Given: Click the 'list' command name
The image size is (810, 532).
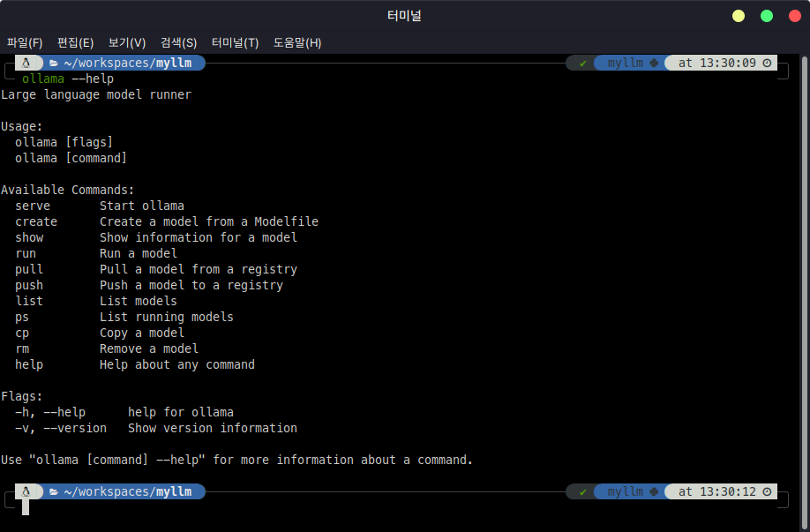Looking at the screenshot, I should [x=29, y=301].
